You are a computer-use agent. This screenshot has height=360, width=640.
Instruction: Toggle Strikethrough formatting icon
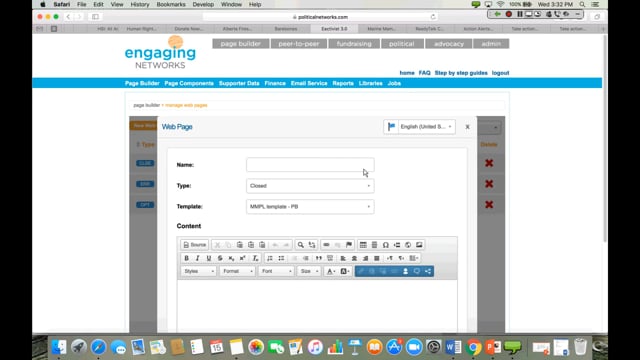tap(220, 258)
